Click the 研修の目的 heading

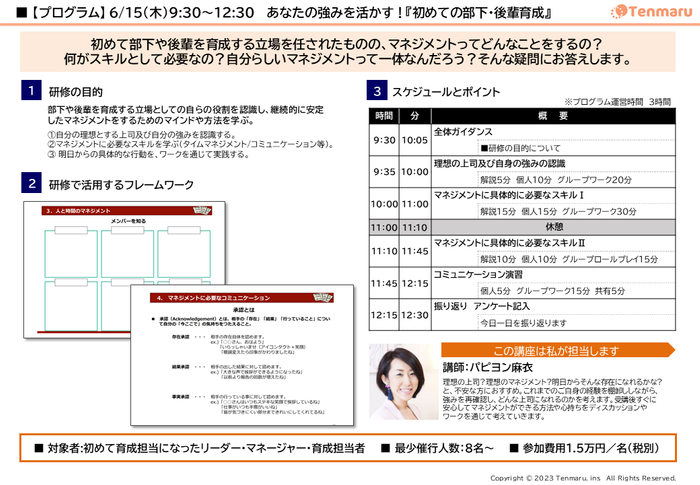(75, 92)
